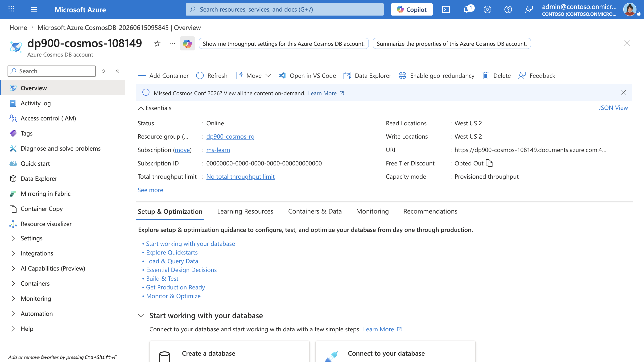Screen dimensions: 644x362
Task: Open Activity log in sidebar
Action: point(62,103)
